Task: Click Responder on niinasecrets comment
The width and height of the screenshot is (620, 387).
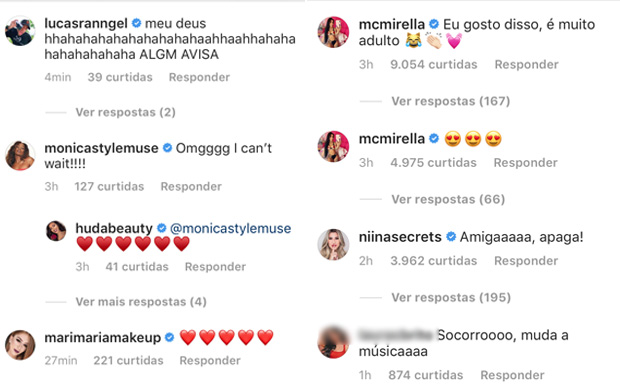Action: tap(526, 261)
